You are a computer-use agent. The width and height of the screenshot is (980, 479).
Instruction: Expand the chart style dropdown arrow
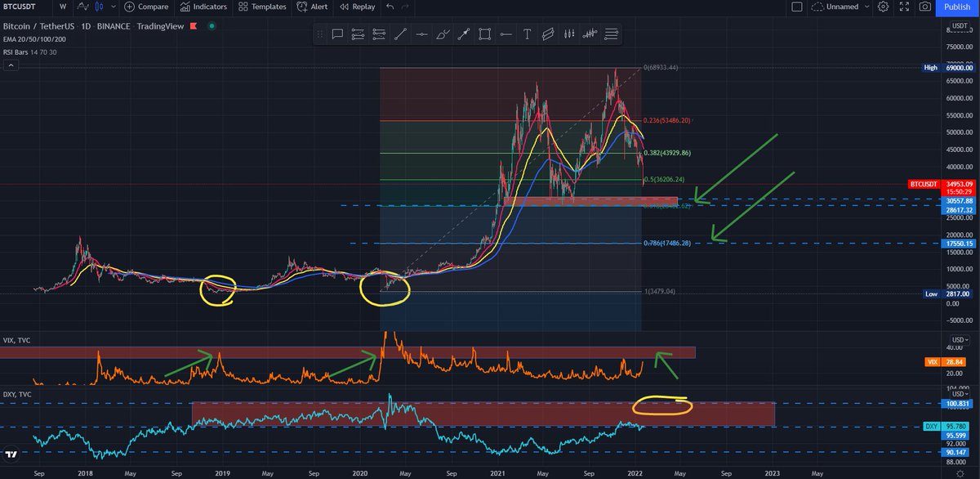click(114, 7)
